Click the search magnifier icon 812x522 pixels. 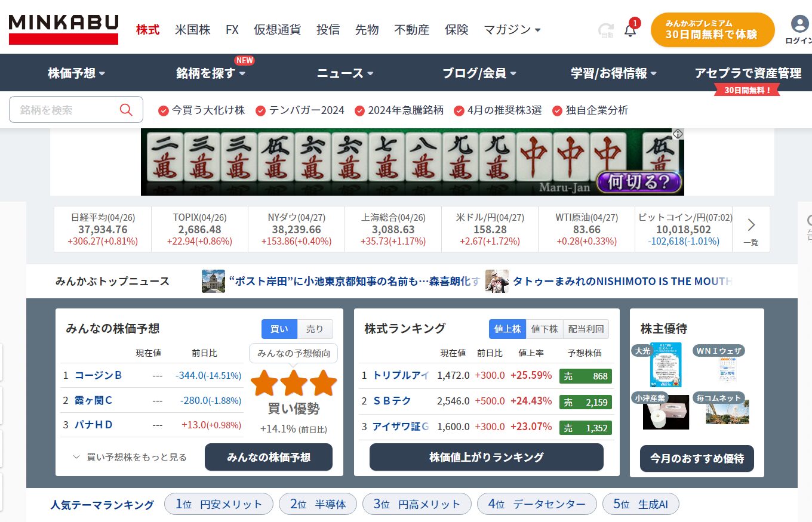(x=126, y=110)
